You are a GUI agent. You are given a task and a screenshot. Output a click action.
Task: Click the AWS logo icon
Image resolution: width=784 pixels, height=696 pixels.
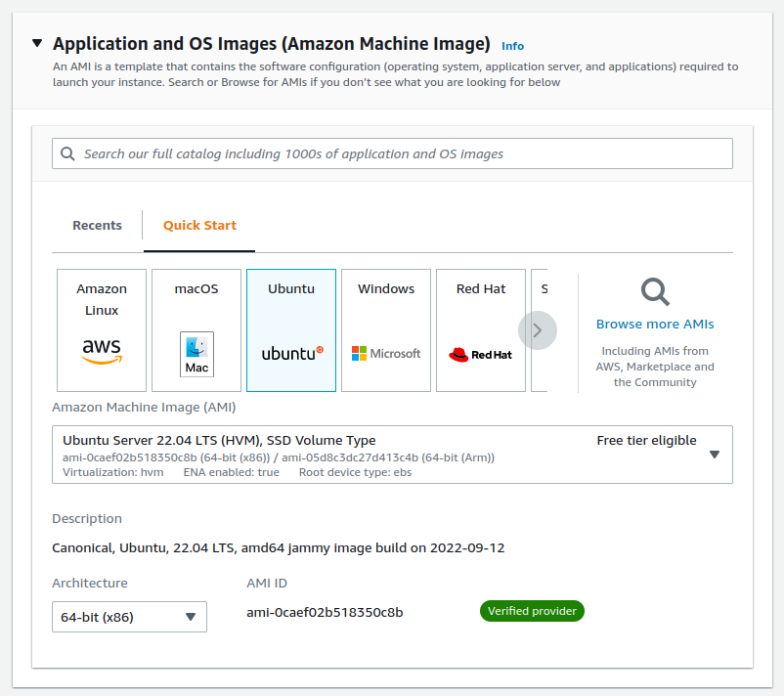[x=102, y=351]
